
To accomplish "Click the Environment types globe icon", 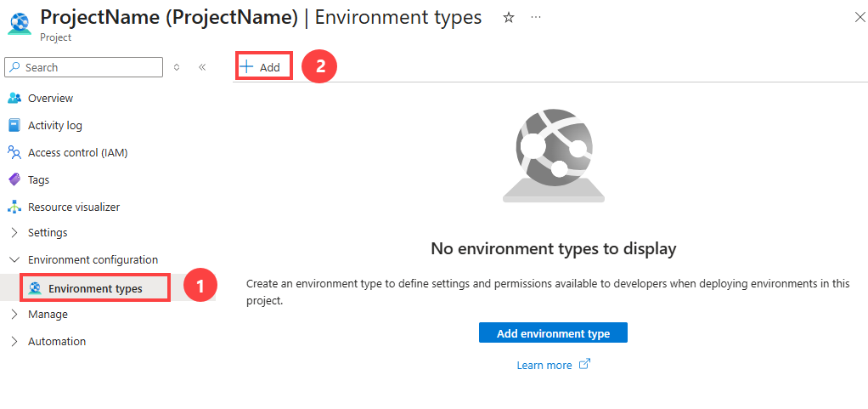I will (35, 288).
